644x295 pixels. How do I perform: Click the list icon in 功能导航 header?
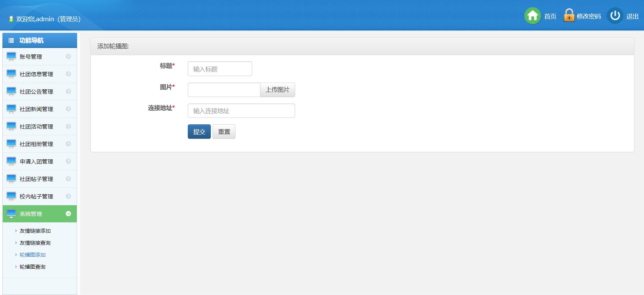11,40
